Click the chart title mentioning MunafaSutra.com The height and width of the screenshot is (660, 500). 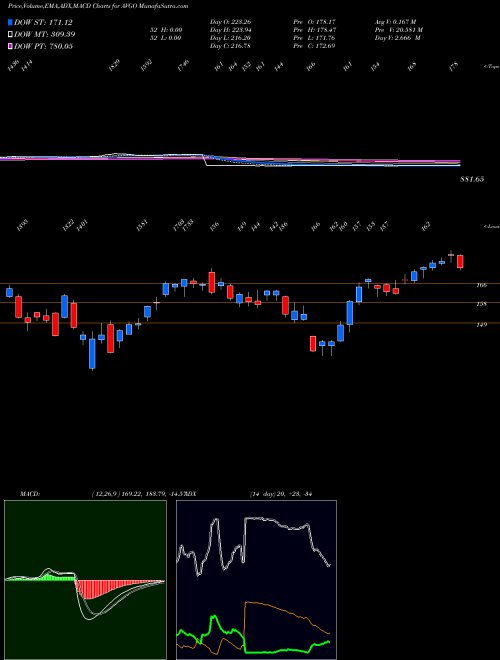(x=98, y=6)
